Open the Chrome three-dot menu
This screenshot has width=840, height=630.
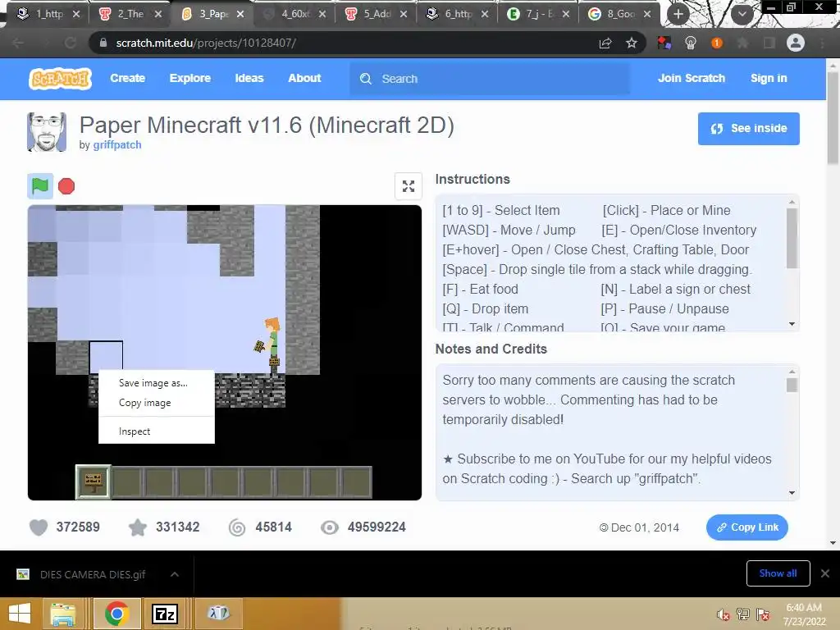(x=822, y=43)
